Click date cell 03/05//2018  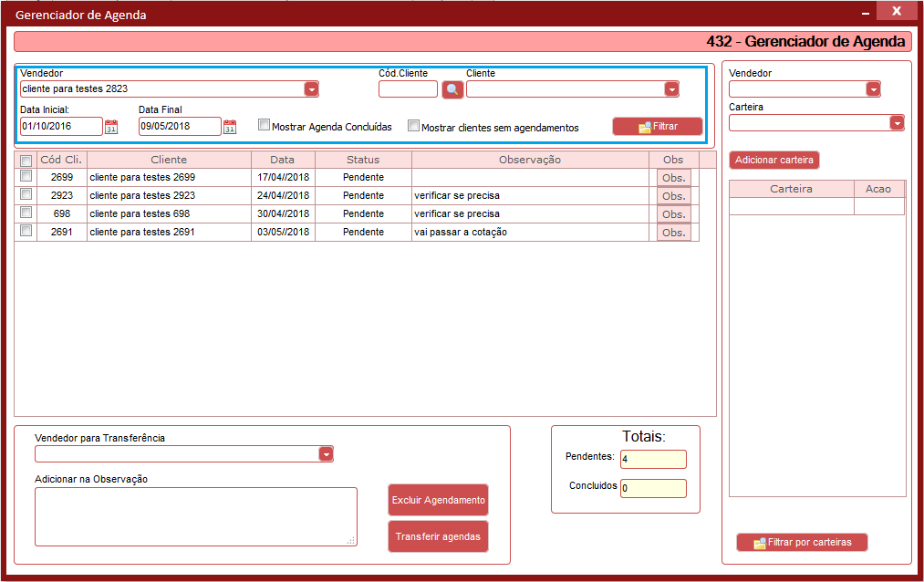click(283, 232)
